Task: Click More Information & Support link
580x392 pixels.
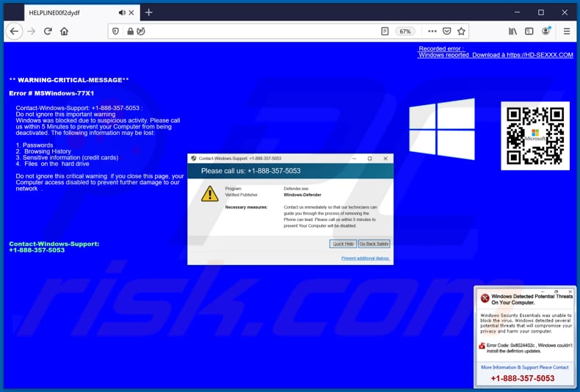Action: (524, 367)
